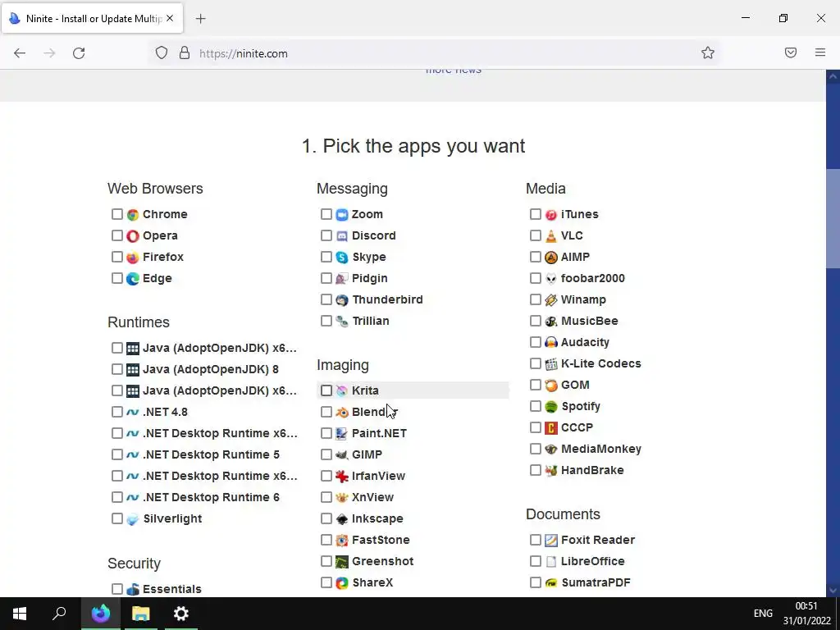Click the XnView label
This screenshot has height=630, width=840.
pos(373,497)
